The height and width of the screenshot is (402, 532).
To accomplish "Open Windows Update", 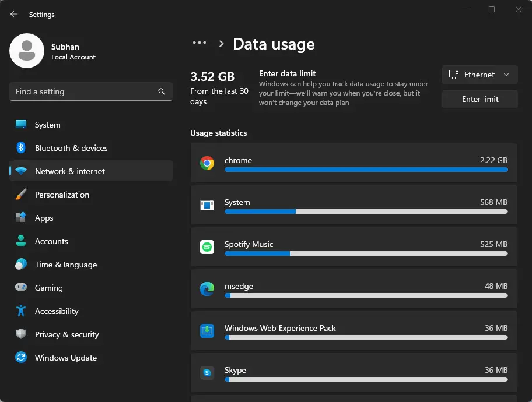I will click(64, 358).
